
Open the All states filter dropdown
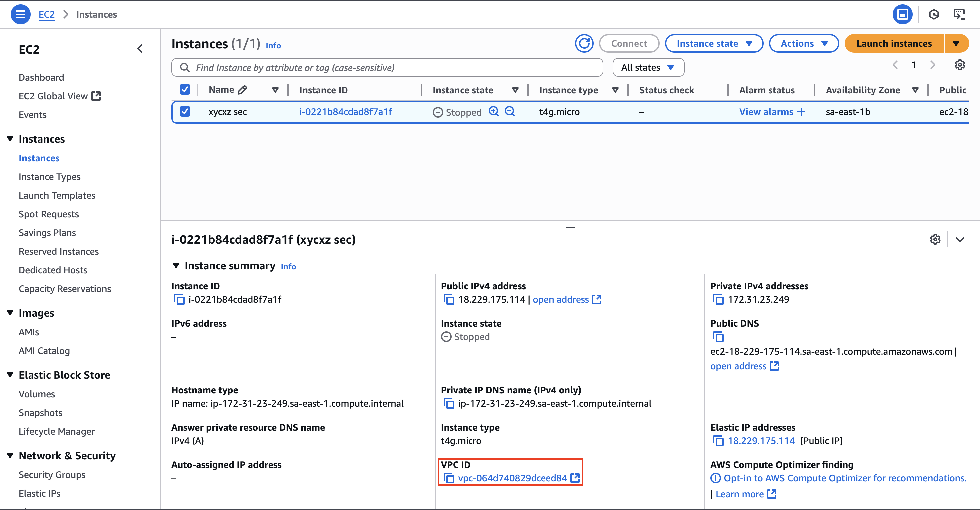tap(648, 67)
